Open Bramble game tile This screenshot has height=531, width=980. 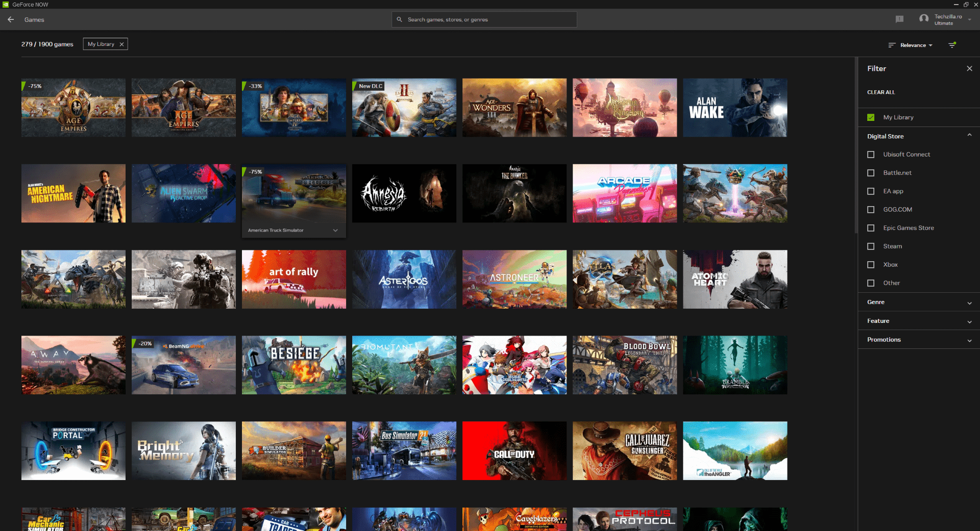(735, 365)
